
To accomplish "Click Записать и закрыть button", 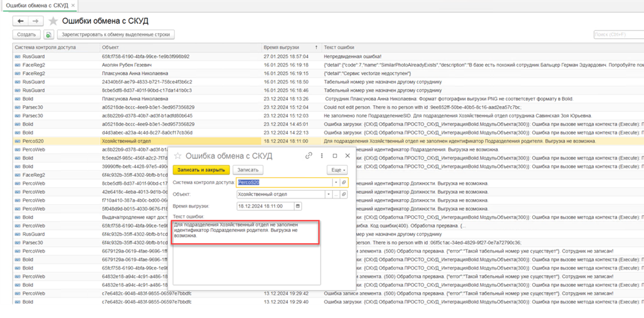I will tap(200, 169).
